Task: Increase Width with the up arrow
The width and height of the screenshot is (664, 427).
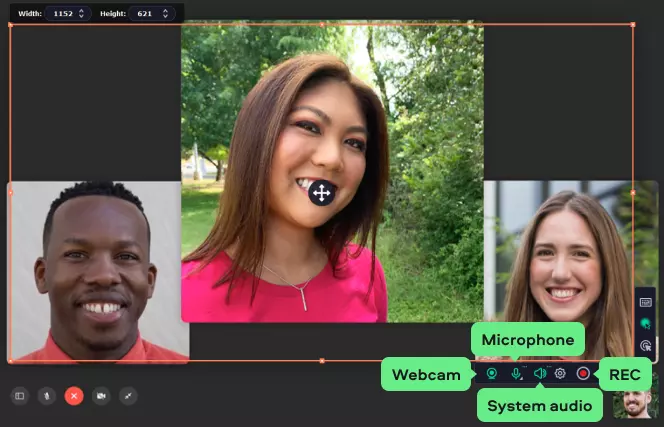Action: [x=81, y=11]
